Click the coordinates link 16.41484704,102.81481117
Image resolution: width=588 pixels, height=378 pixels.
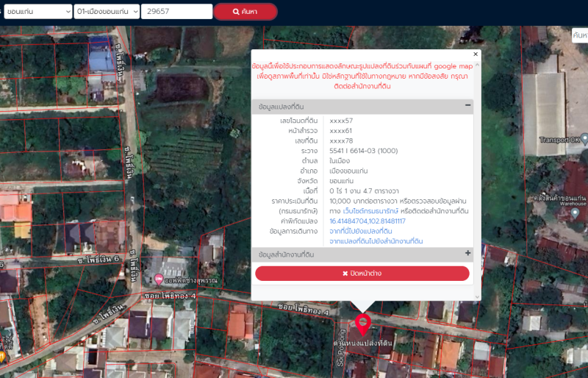[x=367, y=221]
